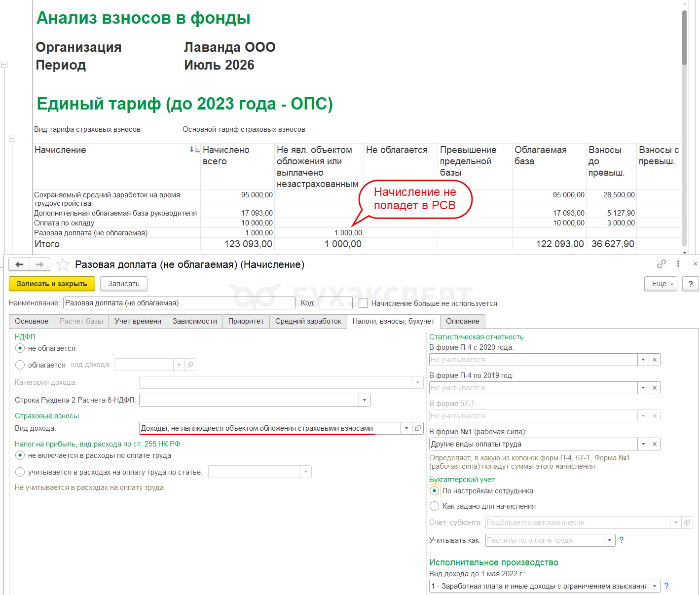The image size is (700, 595).
Task: Expand the Категория дохода dropdown
Action: pyautogui.click(x=418, y=382)
